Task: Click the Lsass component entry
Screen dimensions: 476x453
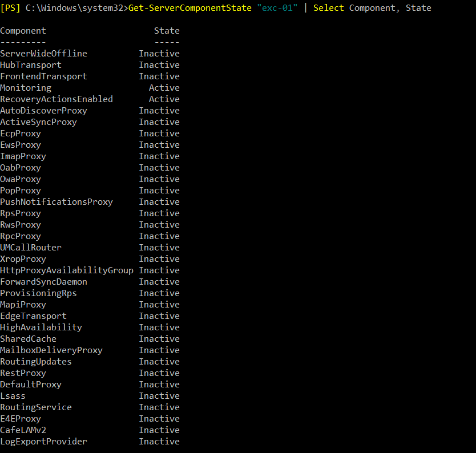Action: click(x=13, y=396)
